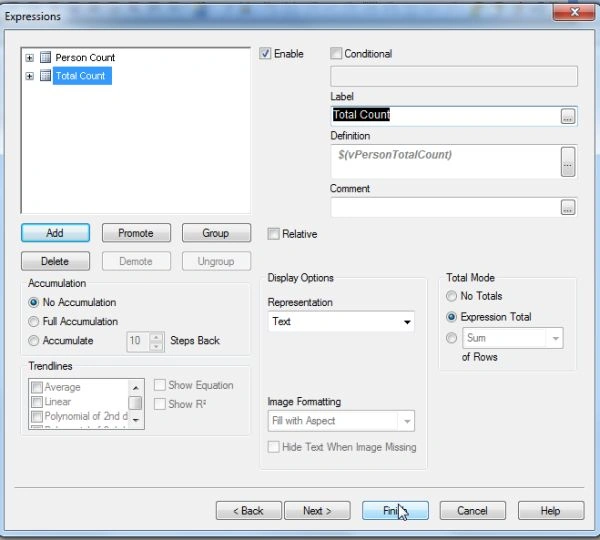The image size is (600, 540).
Task: Click the Delete expression button
Action: coord(55,261)
